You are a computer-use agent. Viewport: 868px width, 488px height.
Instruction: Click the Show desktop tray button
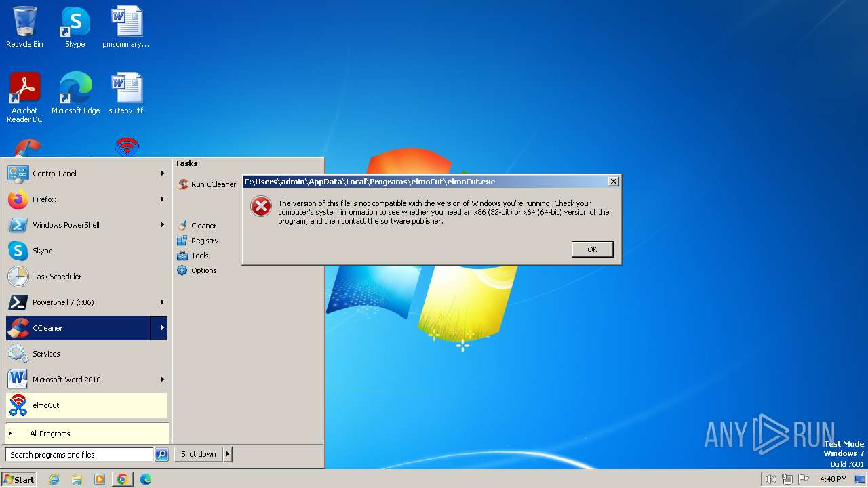click(860, 479)
